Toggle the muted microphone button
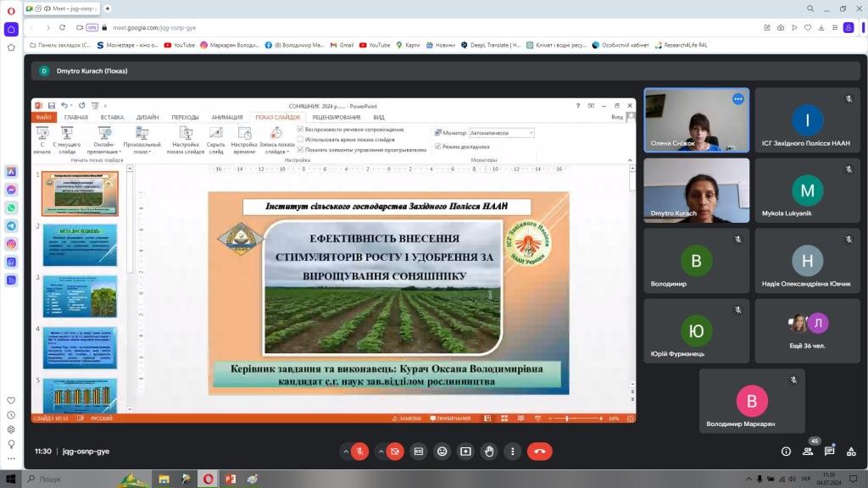Screen dimensions: 868x488 coord(360,452)
